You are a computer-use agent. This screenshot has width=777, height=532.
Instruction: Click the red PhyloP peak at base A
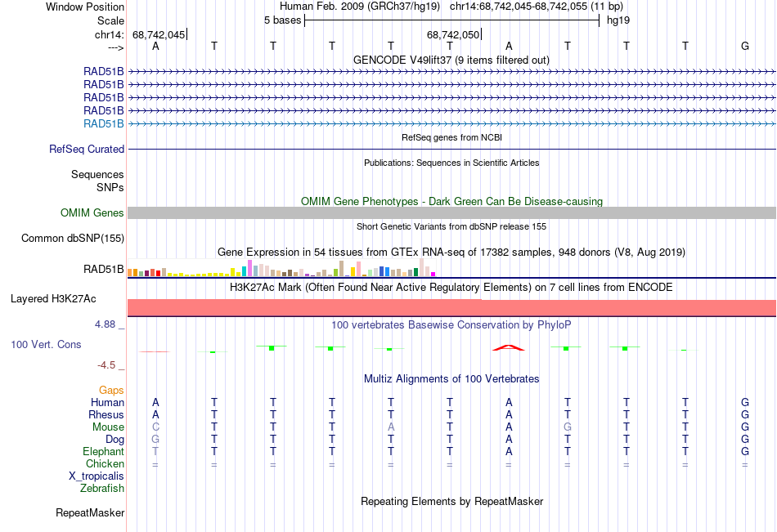[x=509, y=348]
